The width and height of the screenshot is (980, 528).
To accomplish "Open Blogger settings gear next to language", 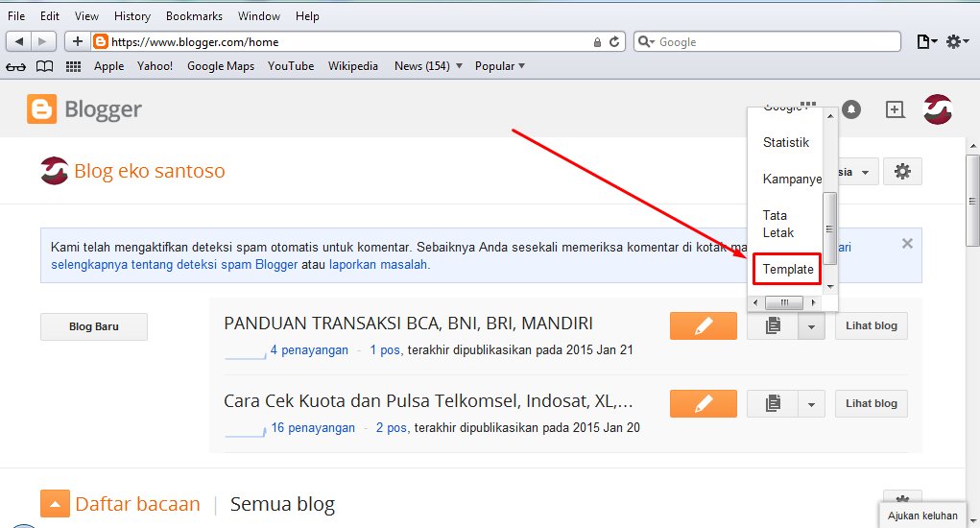I will [x=902, y=171].
